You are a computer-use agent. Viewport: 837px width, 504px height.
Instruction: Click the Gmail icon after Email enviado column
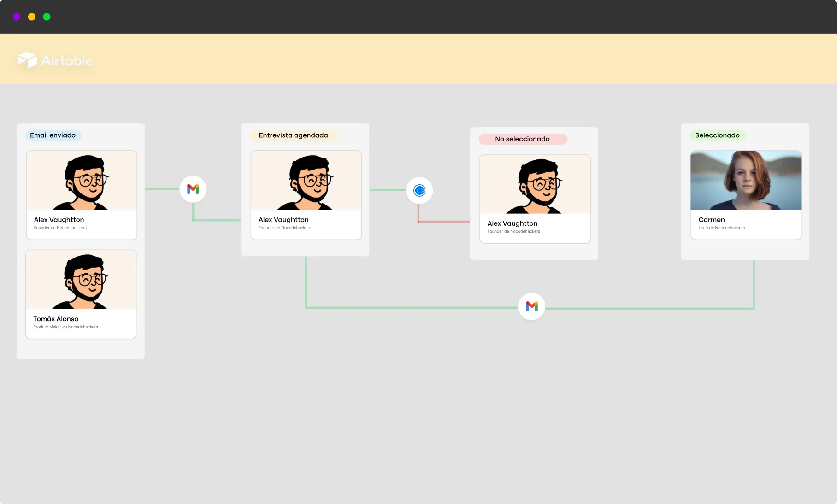pos(193,189)
